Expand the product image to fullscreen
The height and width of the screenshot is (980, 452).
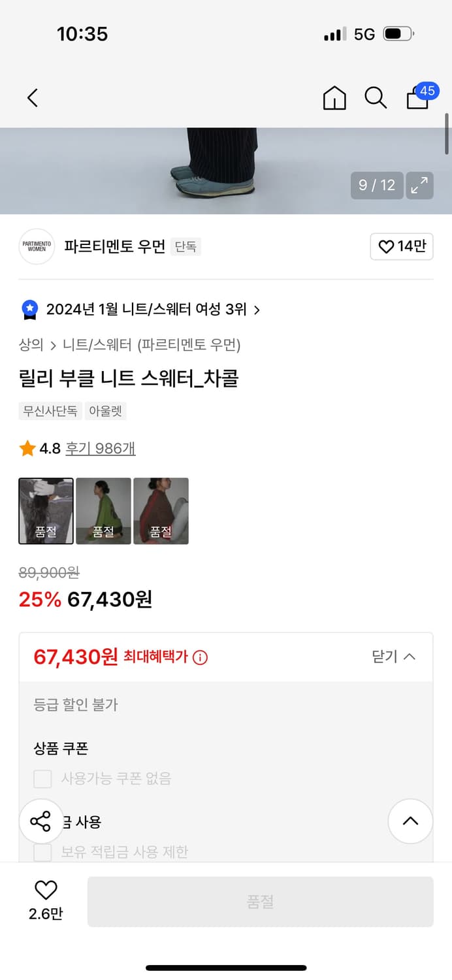[419, 186]
